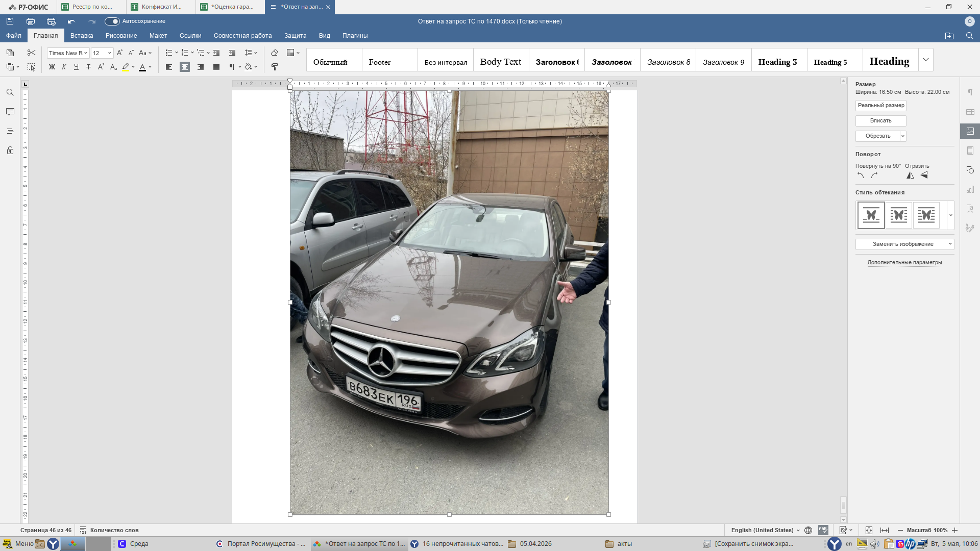980x551 pixels.
Task: Open Дополнительные параметры link
Action: 904,263
